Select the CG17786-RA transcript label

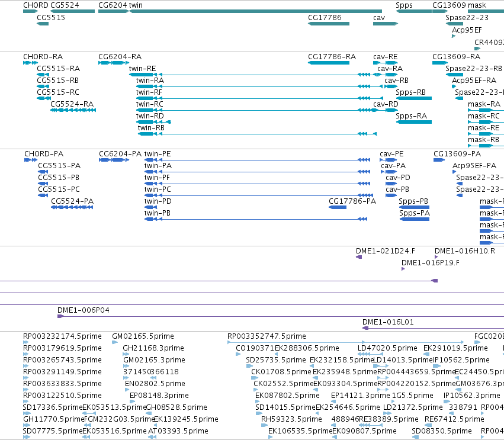tap(332, 57)
